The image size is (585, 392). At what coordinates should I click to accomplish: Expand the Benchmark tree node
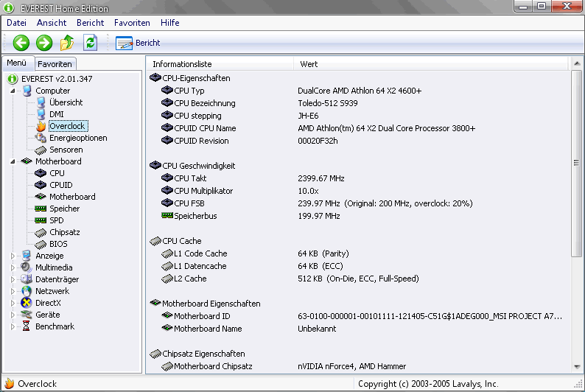tap(13, 326)
